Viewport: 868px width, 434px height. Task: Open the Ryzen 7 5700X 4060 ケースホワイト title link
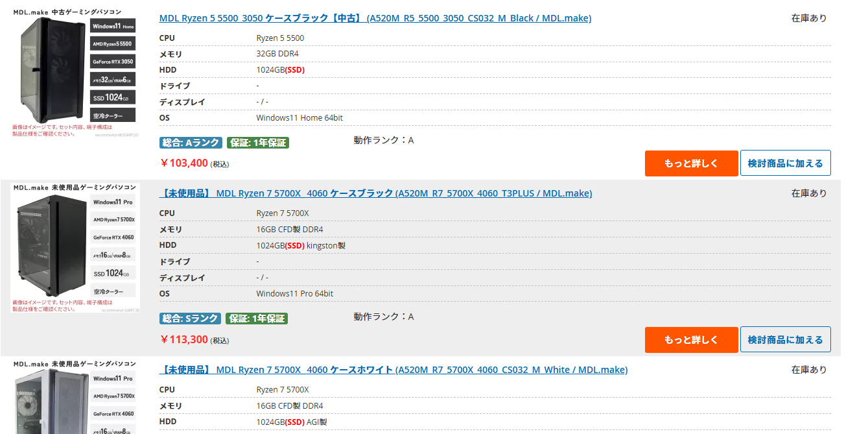click(x=393, y=370)
